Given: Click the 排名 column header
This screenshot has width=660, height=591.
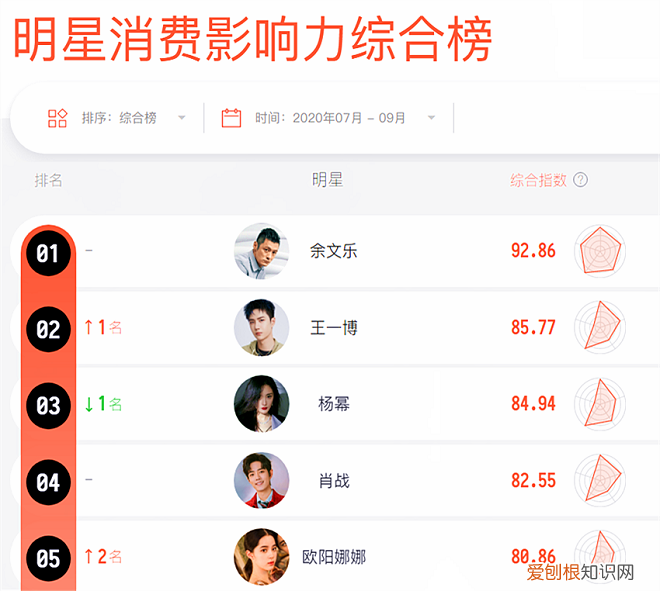Looking at the screenshot, I should [x=48, y=181].
